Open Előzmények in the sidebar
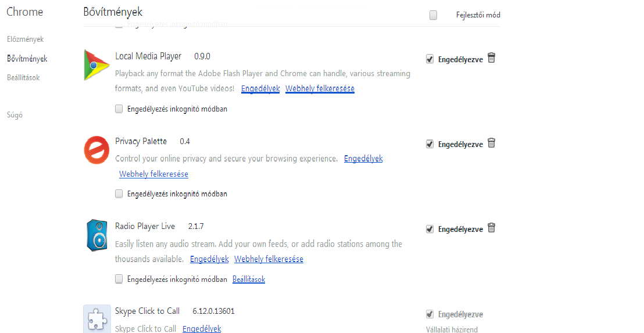 coord(25,40)
